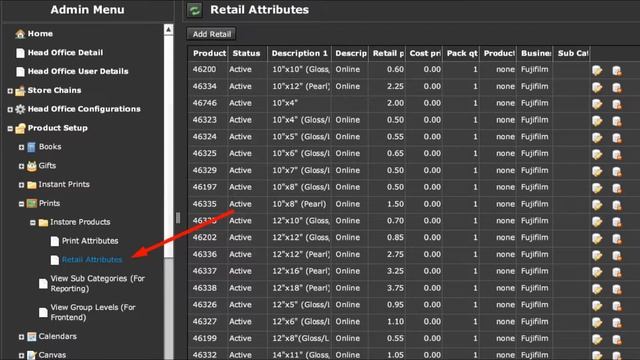Click the Admin Menu scroll-up arrow
This screenshot has width=640, height=360.
[x=169, y=29]
